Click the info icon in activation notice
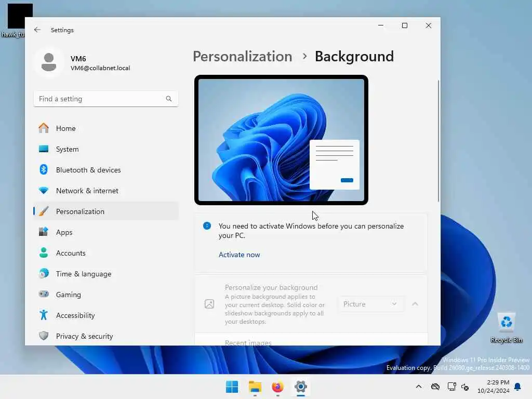The height and width of the screenshot is (399, 532). point(207,226)
